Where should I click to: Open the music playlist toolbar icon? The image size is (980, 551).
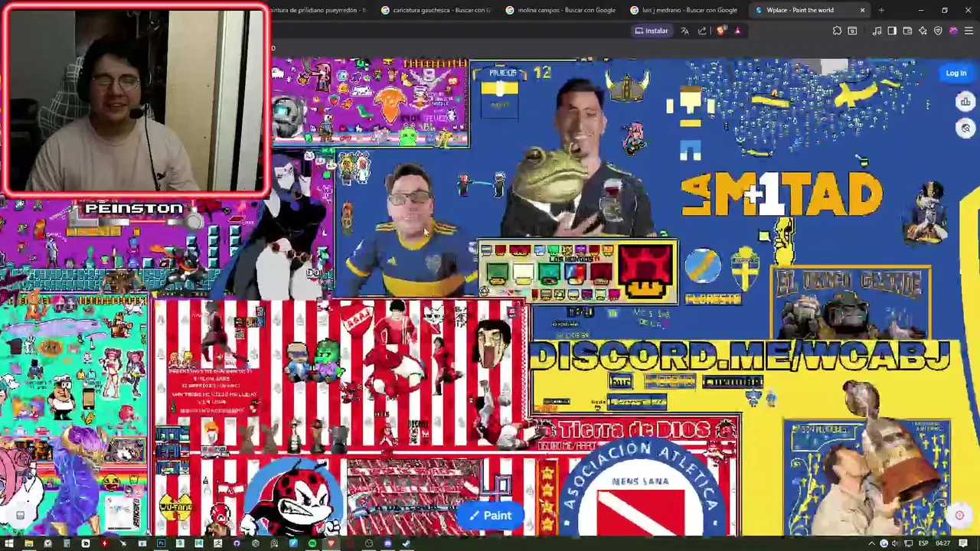(x=877, y=31)
